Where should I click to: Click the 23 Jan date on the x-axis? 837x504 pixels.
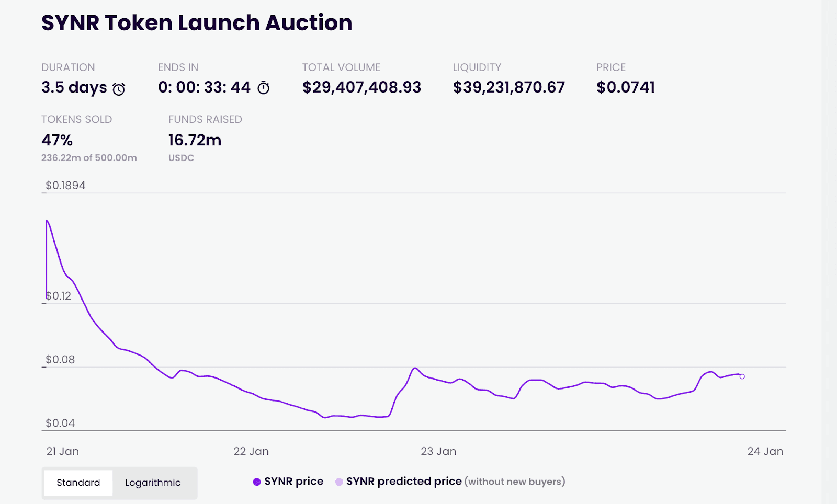[x=438, y=451]
